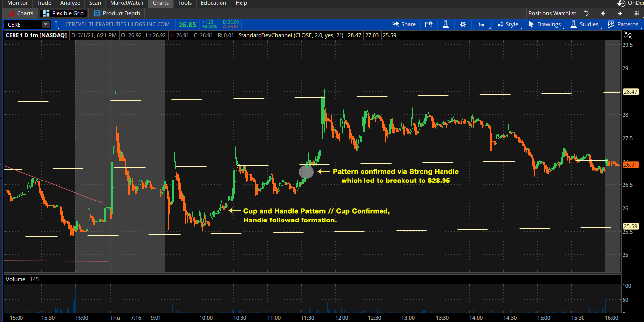Click the undo arrow near Positions Watchlist
The image size is (644, 322).
(x=586, y=13)
